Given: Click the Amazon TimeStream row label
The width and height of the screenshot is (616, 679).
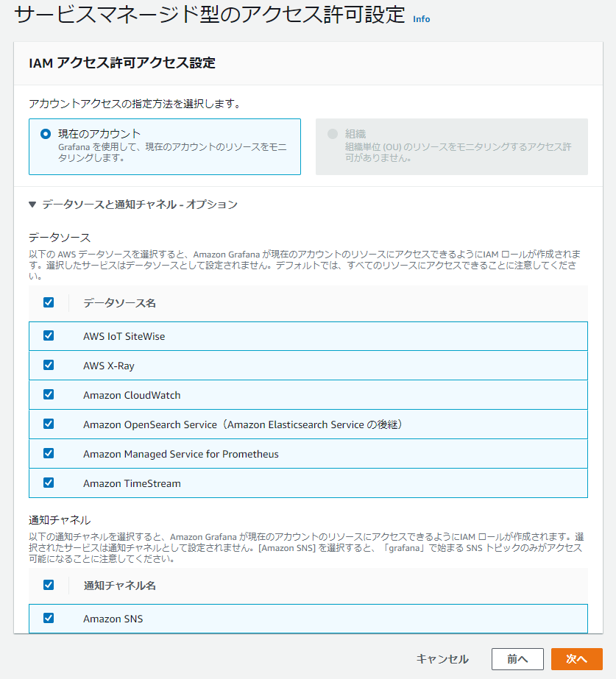Looking at the screenshot, I should [x=132, y=483].
